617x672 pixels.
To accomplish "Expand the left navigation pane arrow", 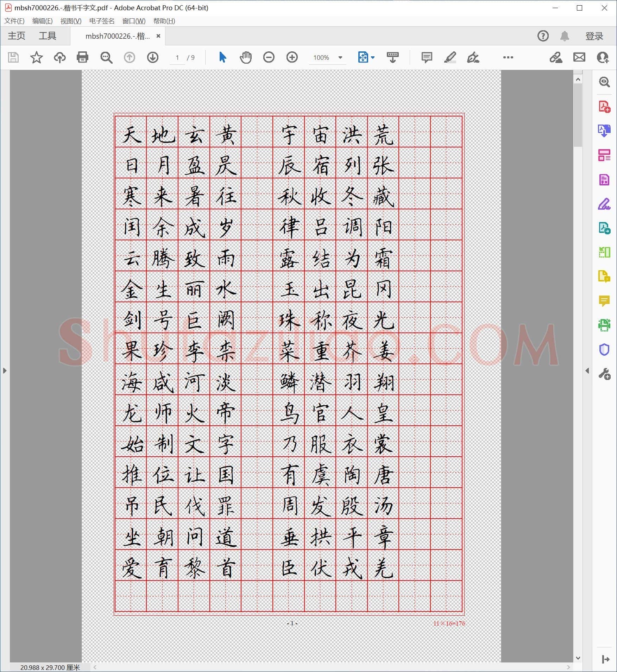I will coord(5,370).
